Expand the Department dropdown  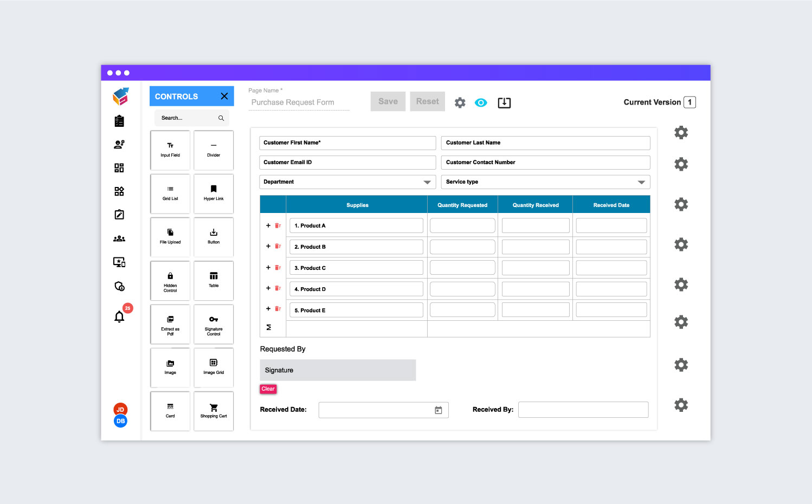tap(428, 182)
